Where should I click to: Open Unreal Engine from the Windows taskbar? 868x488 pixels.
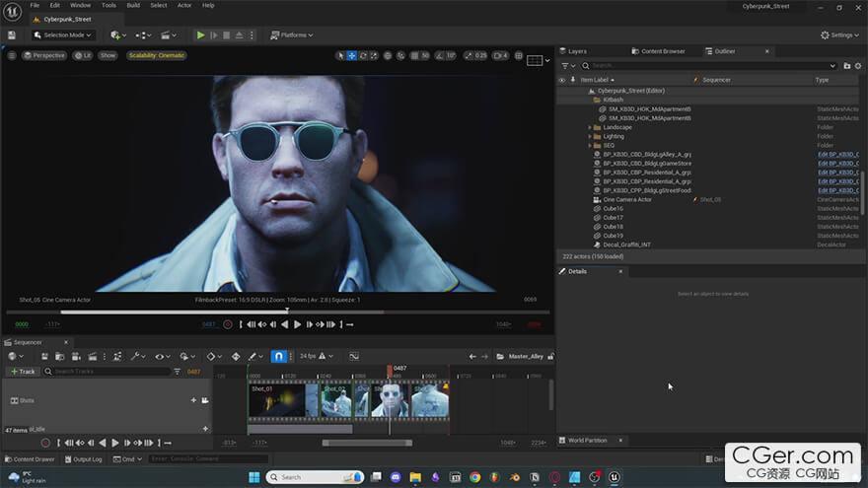[x=614, y=477]
